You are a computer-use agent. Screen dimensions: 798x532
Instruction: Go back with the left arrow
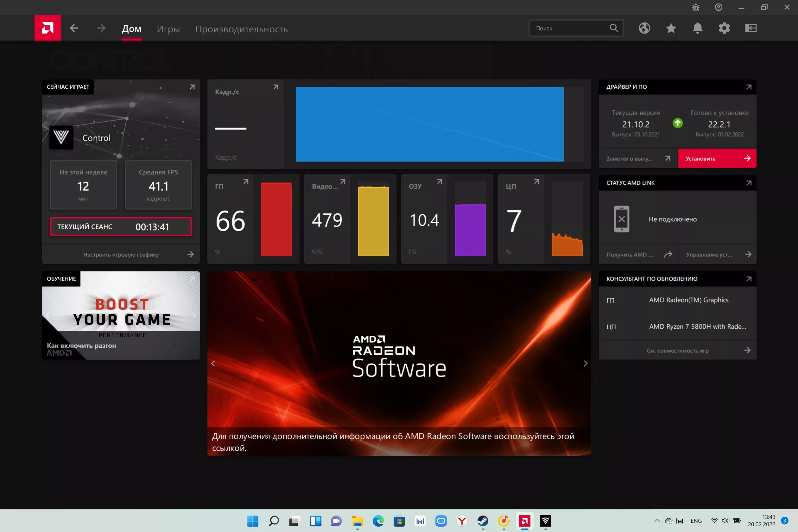coord(74,28)
